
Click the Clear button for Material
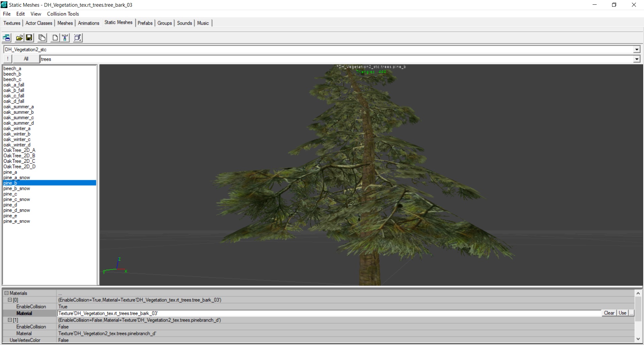609,313
